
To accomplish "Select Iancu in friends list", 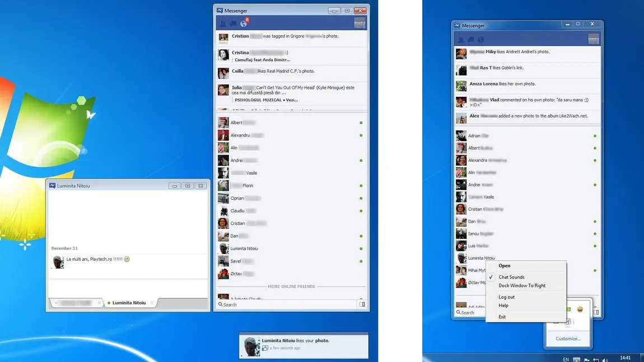I will [528, 233].
